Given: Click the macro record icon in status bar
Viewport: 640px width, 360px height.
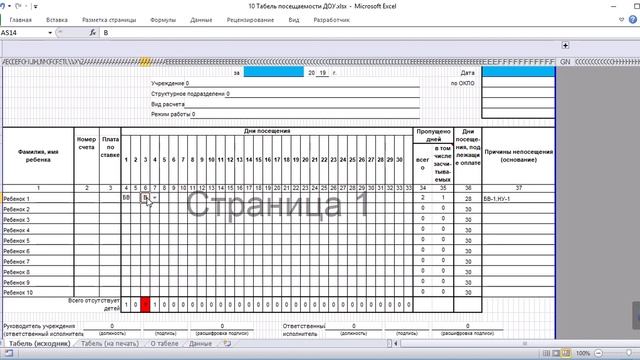Looking at the screenshot, I should (9, 353).
